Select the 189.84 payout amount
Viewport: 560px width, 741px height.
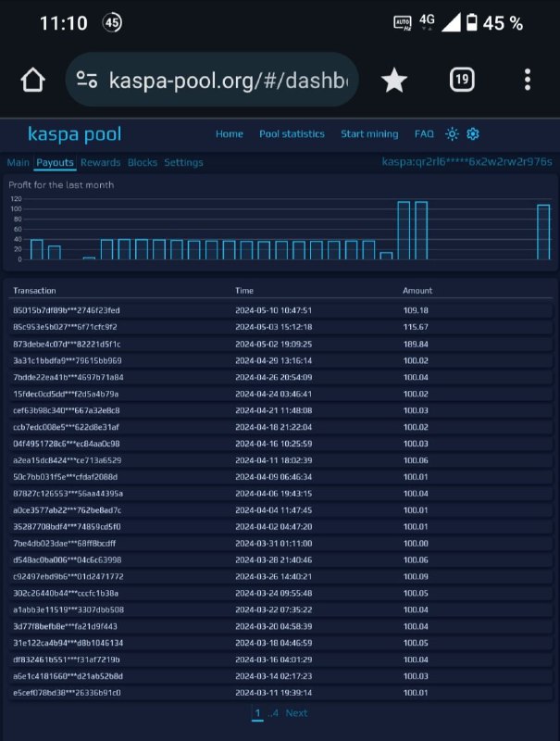416,344
